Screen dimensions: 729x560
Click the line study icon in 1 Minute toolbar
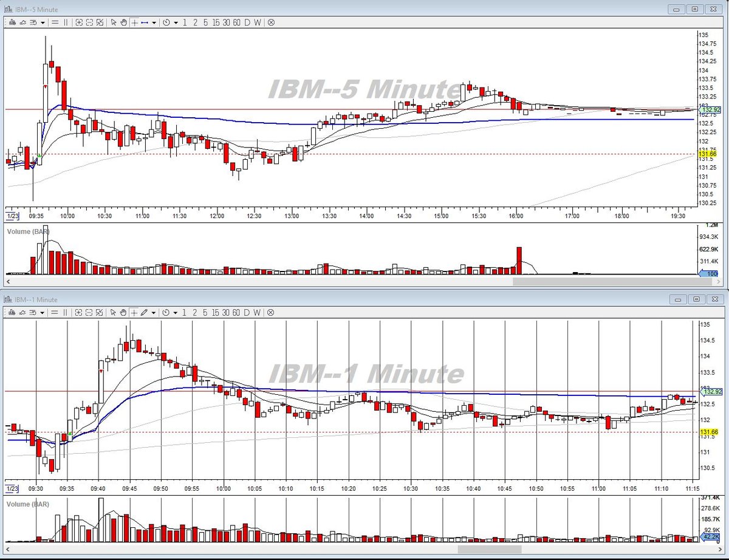[22, 313]
